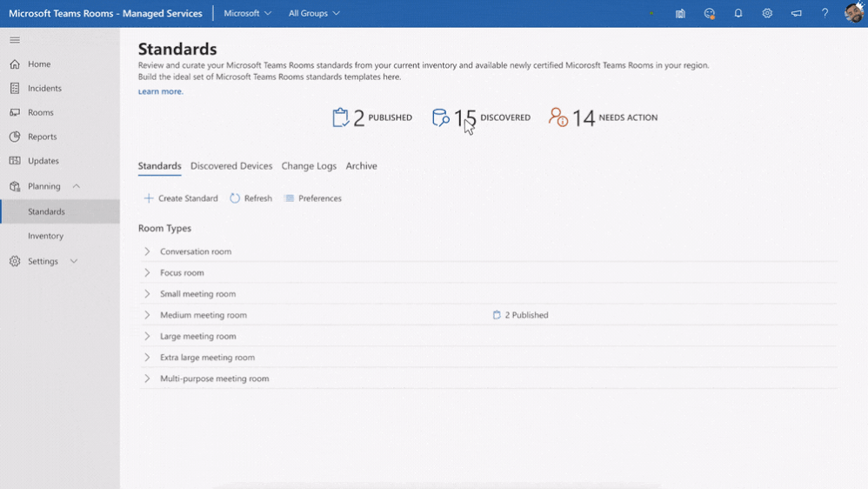Click the Microsoft Teams Rooms title
The height and width of the screenshot is (489, 868).
pyautogui.click(x=105, y=13)
